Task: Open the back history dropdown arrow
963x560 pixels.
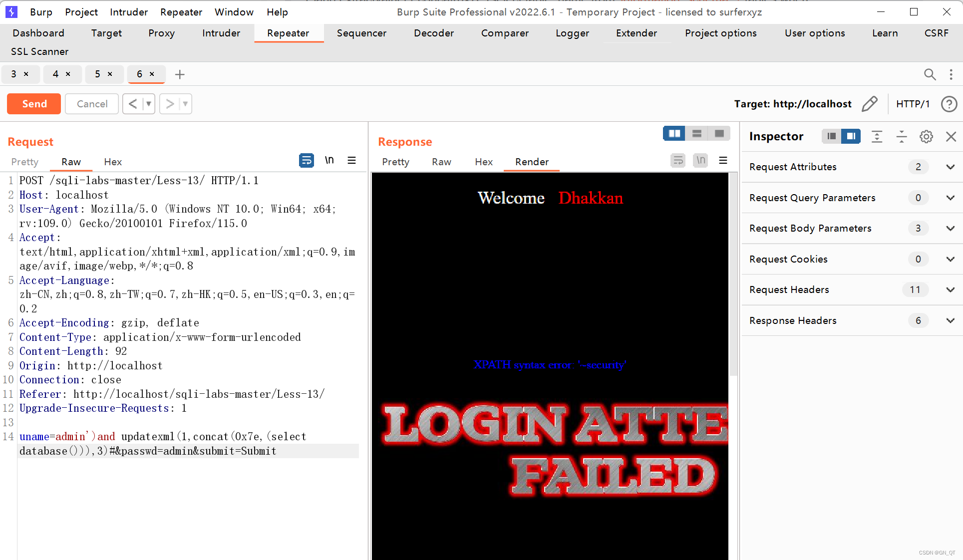Action: tap(148, 104)
